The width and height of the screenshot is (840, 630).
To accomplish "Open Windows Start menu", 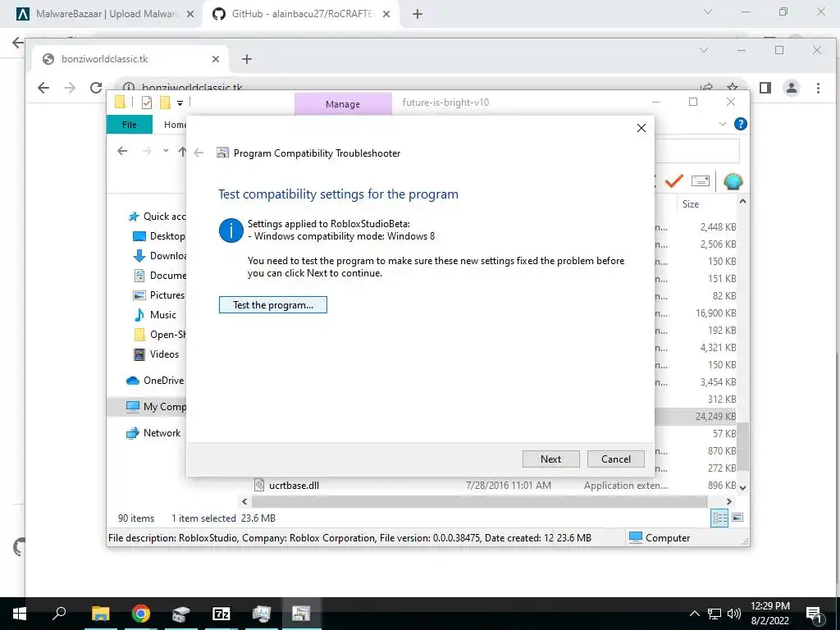I will [20, 614].
